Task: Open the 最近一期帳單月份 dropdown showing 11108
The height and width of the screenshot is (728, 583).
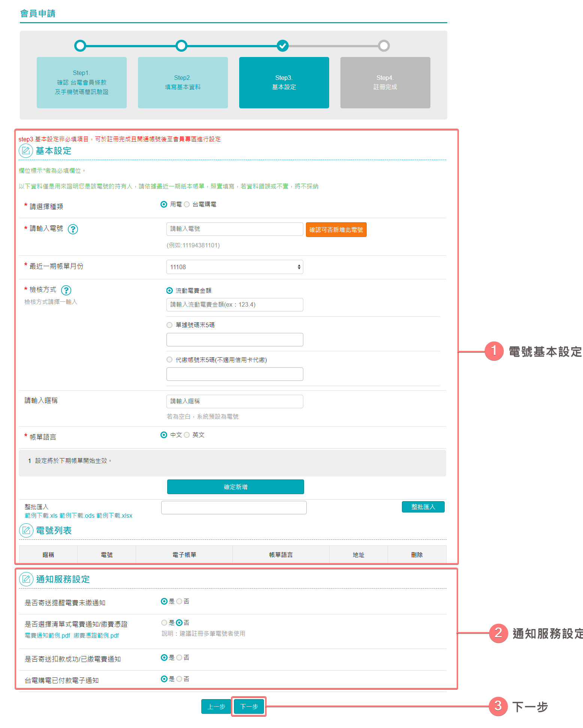Action: coord(235,267)
